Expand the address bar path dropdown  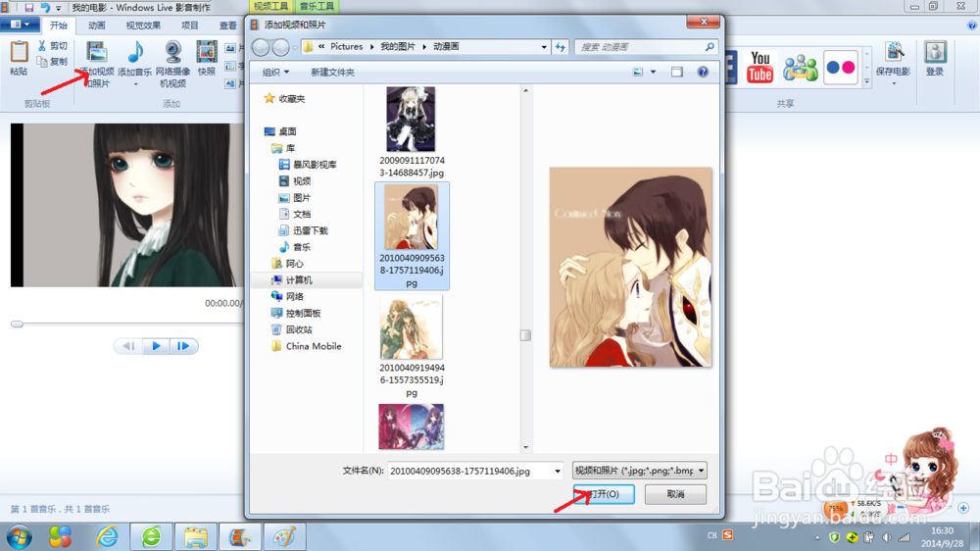pyautogui.click(x=544, y=47)
